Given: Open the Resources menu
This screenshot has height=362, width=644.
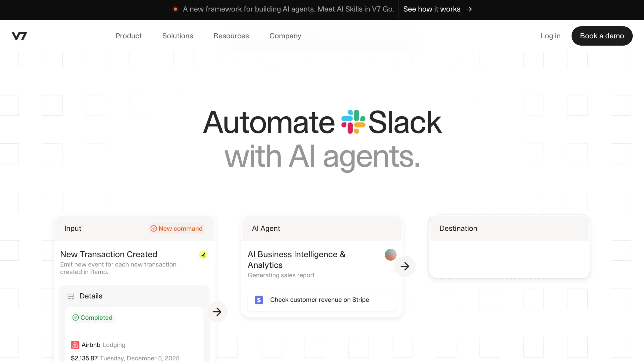Looking at the screenshot, I should 231,36.
